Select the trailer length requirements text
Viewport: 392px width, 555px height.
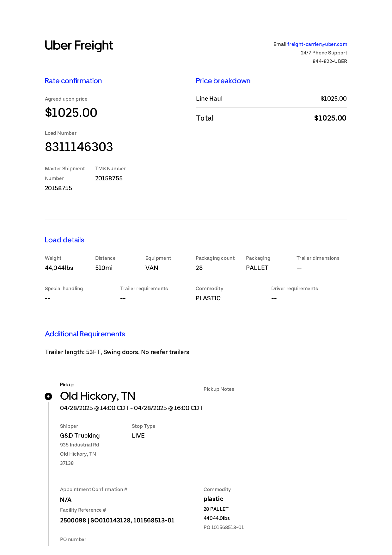tap(117, 352)
